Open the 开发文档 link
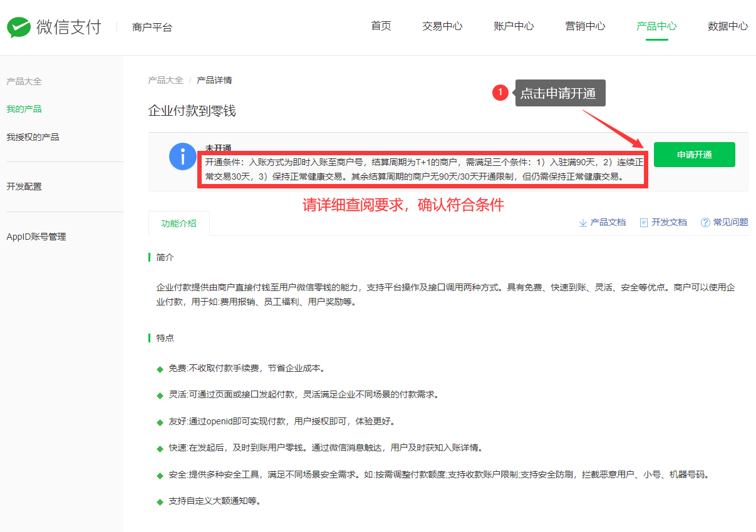 click(x=669, y=223)
